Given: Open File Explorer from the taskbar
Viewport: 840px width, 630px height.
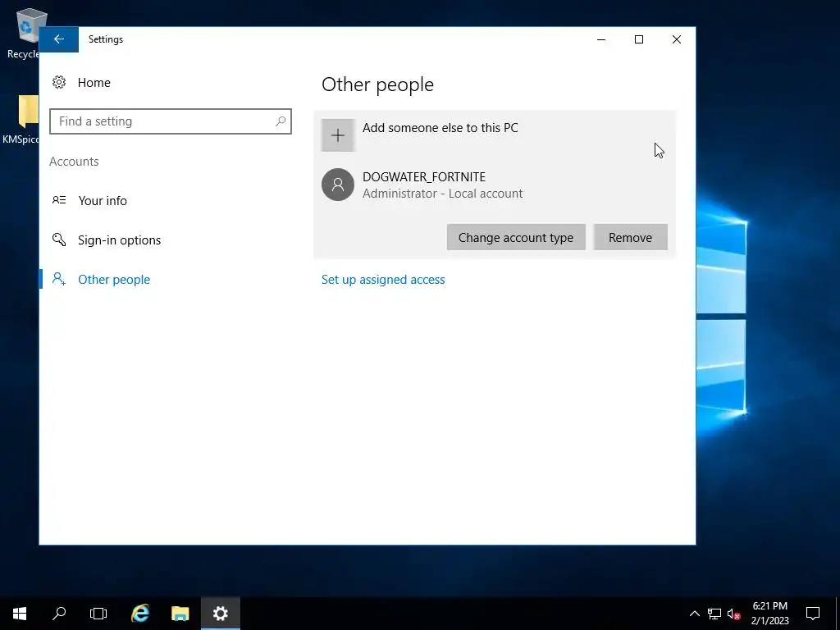Looking at the screenshot, I should point(180,614).
